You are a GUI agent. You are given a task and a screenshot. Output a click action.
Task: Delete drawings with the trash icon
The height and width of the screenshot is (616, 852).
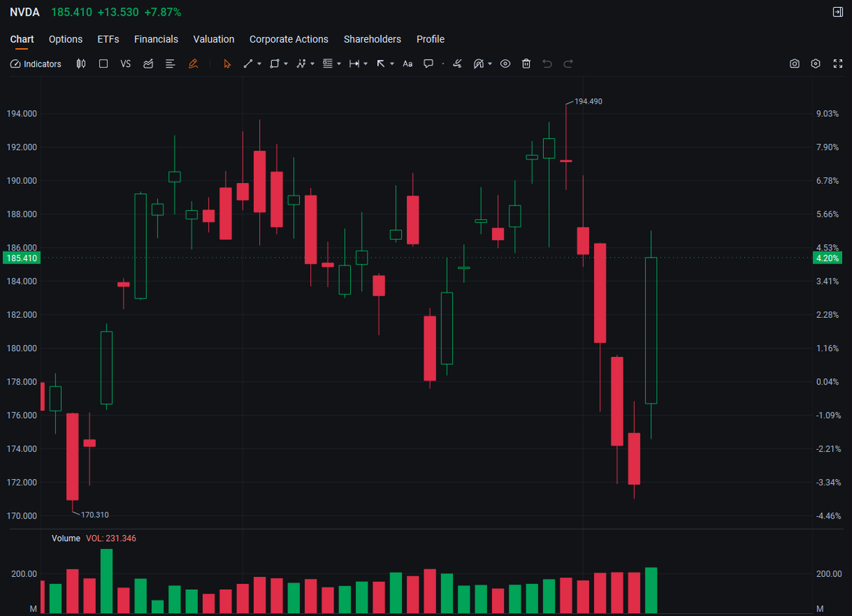526,64
